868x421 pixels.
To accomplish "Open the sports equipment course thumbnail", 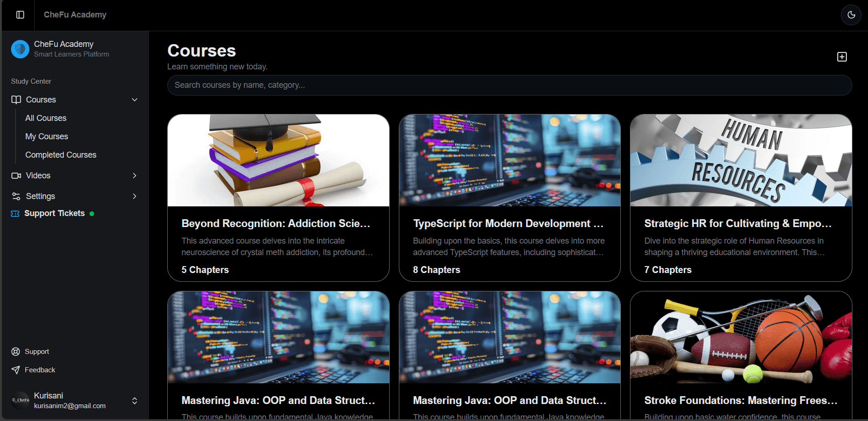I will click(x=741, y=337).
